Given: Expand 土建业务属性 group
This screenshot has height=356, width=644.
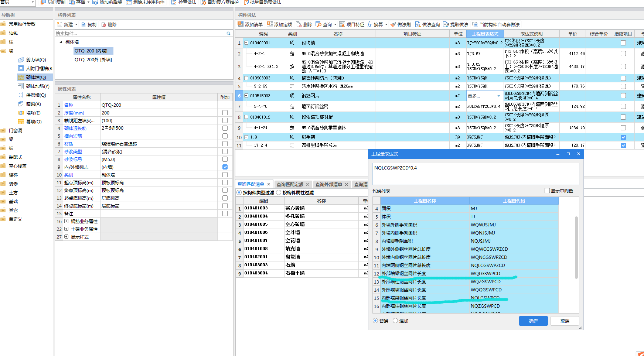Looking at the screenshot, I should click(66, 229).
